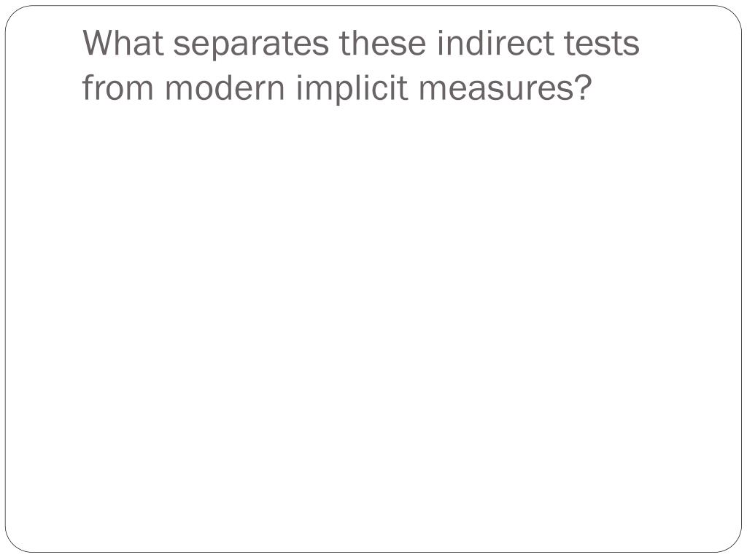Click the rounded top-left corner of the slide frame
Screen dimensions: 747x560
tap(15, 15)
